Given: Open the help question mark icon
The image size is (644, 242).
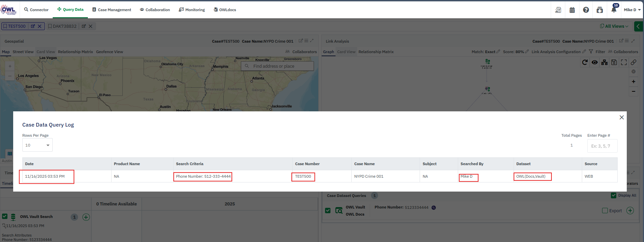Looking at the screenshot, I should click(586, 10).
